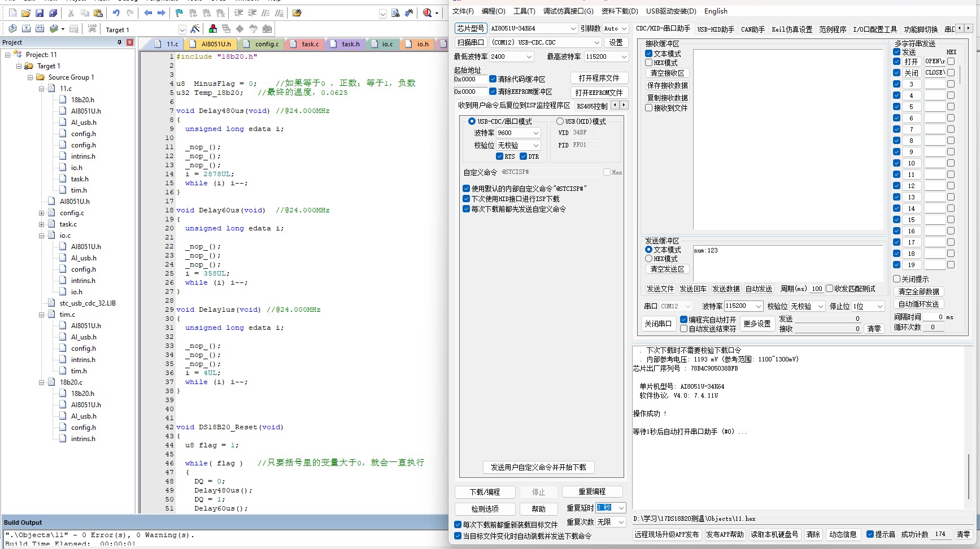Image resolution: width=980 pixels, height=549 pixels.
Task: Open the Target 1 selection dropdown
Action: pyautogui.click(x=182, y=29)
